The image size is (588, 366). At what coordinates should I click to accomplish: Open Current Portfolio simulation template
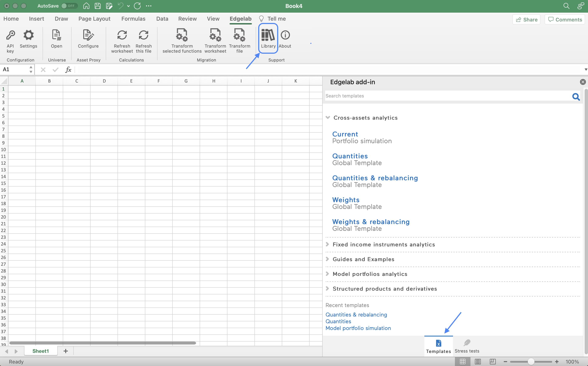tap(362, 137)
